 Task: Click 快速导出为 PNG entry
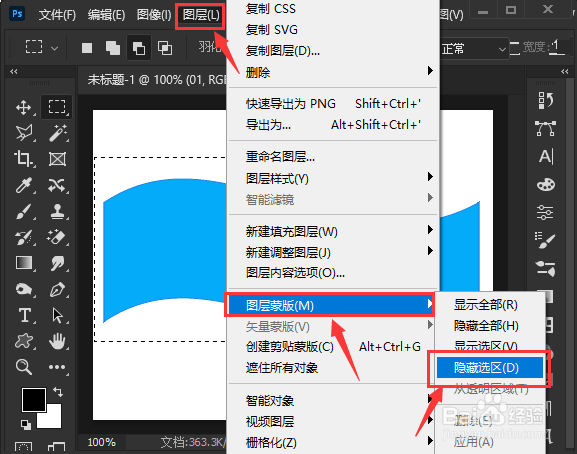(x=333, y=104)
